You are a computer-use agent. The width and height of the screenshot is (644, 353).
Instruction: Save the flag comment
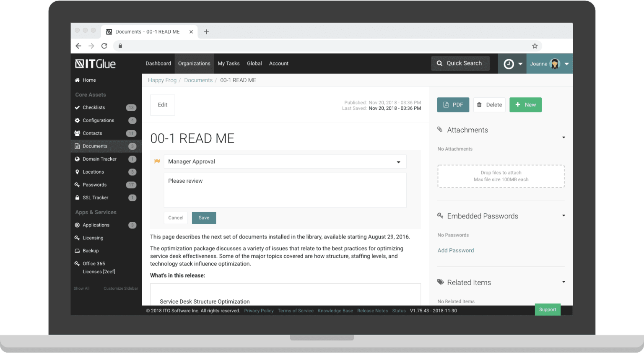click(x=204, y=218)
